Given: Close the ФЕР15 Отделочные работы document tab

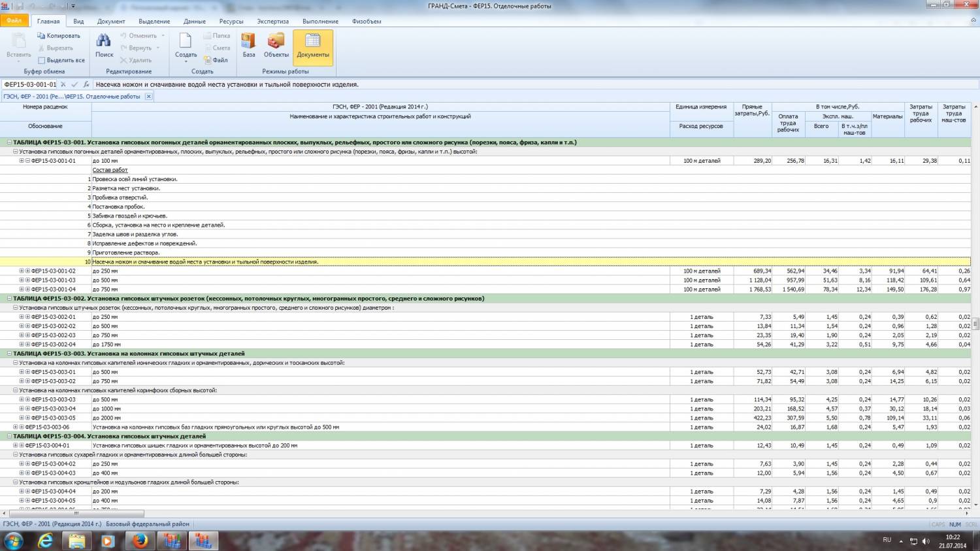Looking at the screenshot, I should [148, 96].
